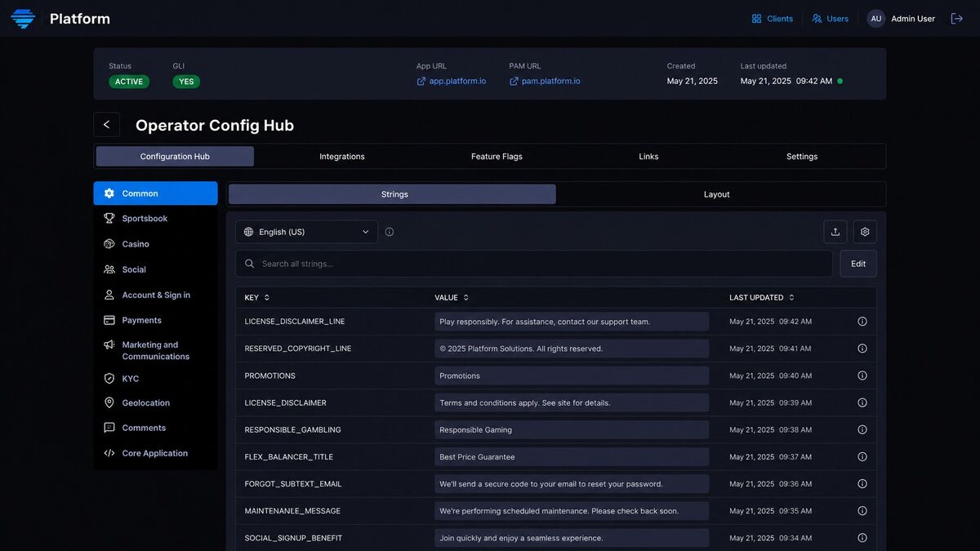
Task: Click the ACTIVE status badge
Action: 129,82
